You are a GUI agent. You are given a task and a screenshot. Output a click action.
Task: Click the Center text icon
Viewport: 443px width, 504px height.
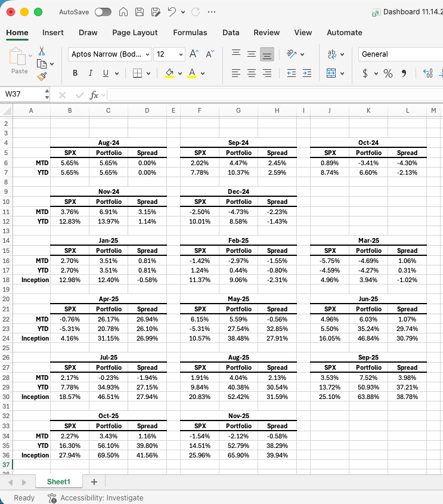point(252,73)
